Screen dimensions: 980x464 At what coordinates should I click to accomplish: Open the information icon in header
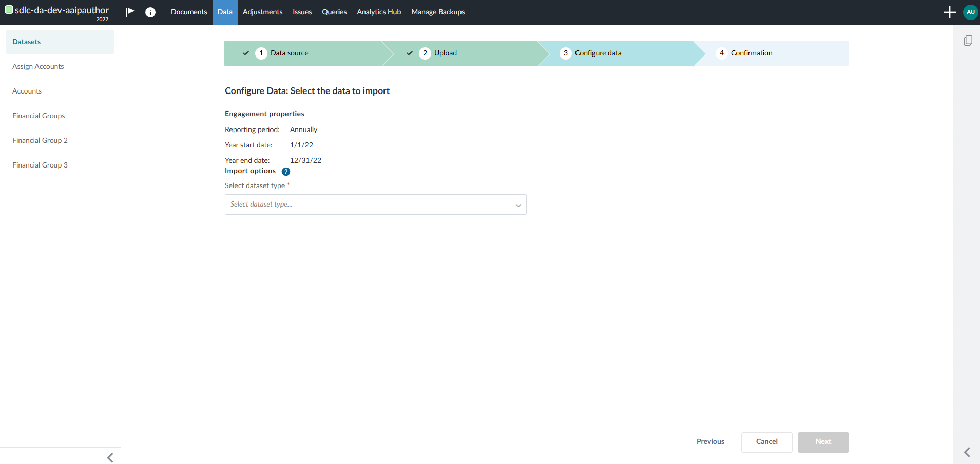coord(150,12)
